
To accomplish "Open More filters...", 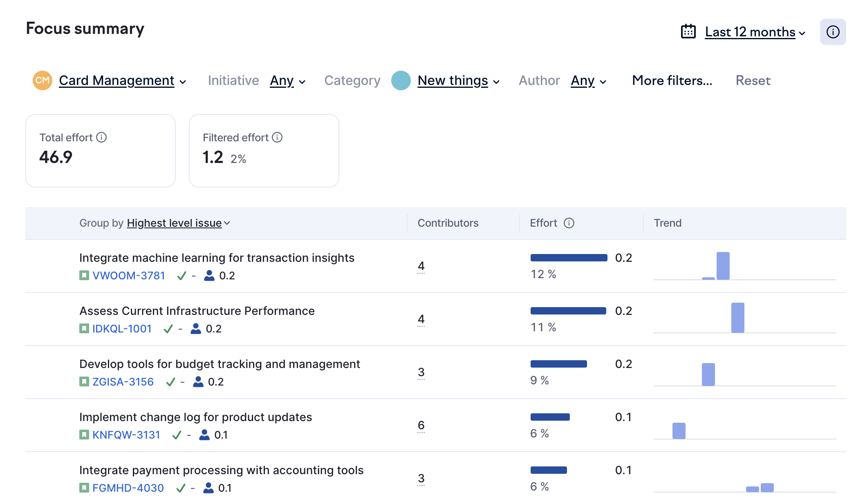I will coord(672,80).
